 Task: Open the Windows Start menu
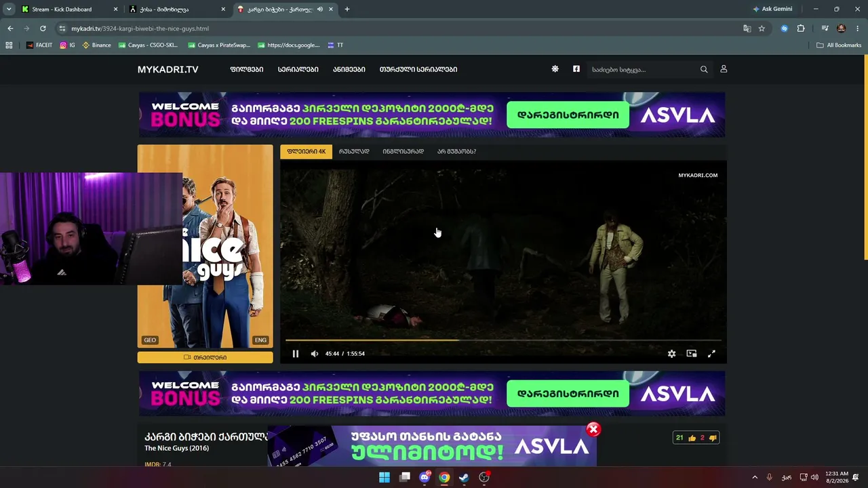click(384, 477)
